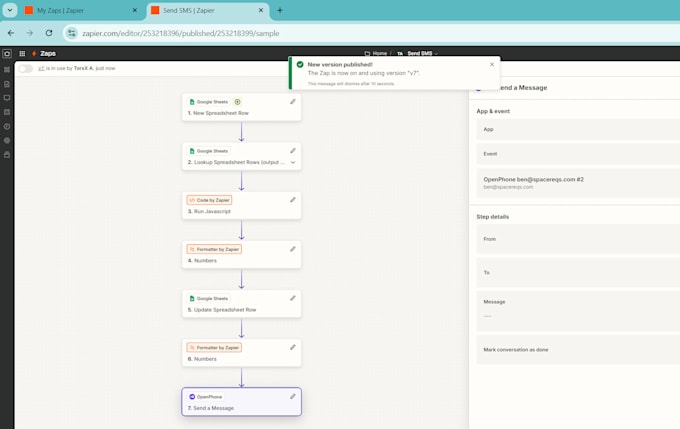680x429 pixels.
Task: Go back using browser back arrow
Action: (x=11, y=33)
